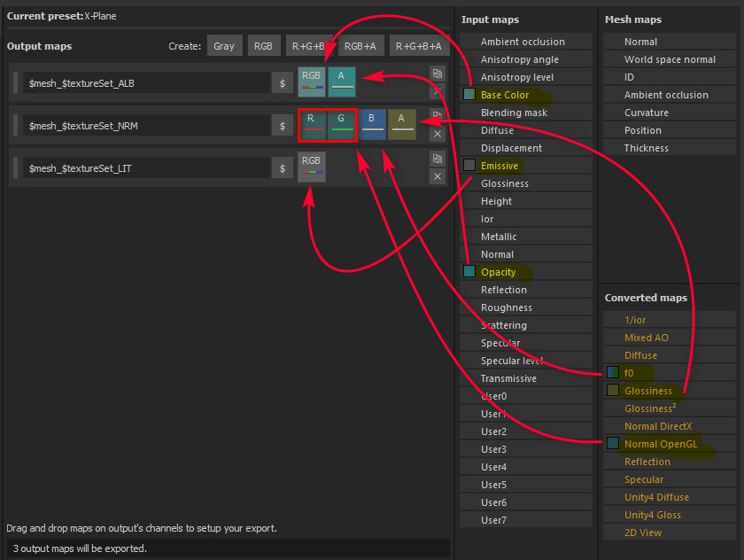This screenshot has height=560, width=744.
Task: Select World space normal mesh map
Action: coord(669,59)
